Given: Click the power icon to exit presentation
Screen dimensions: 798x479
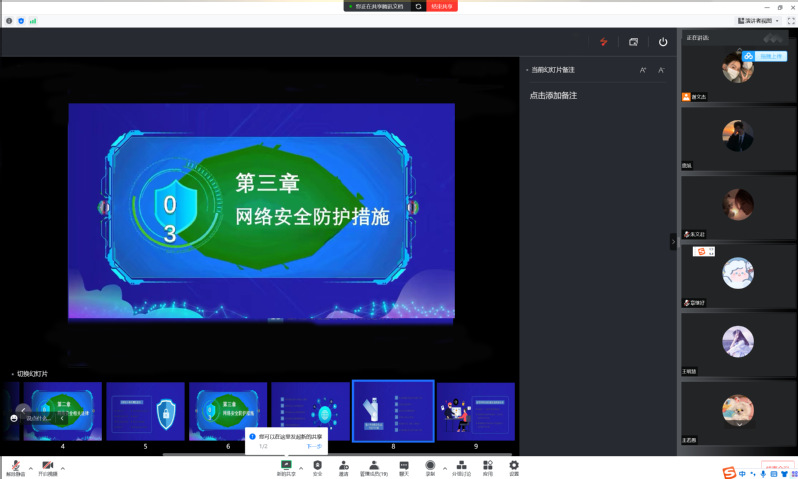Looking at the screenshot, I should point(663,42).
